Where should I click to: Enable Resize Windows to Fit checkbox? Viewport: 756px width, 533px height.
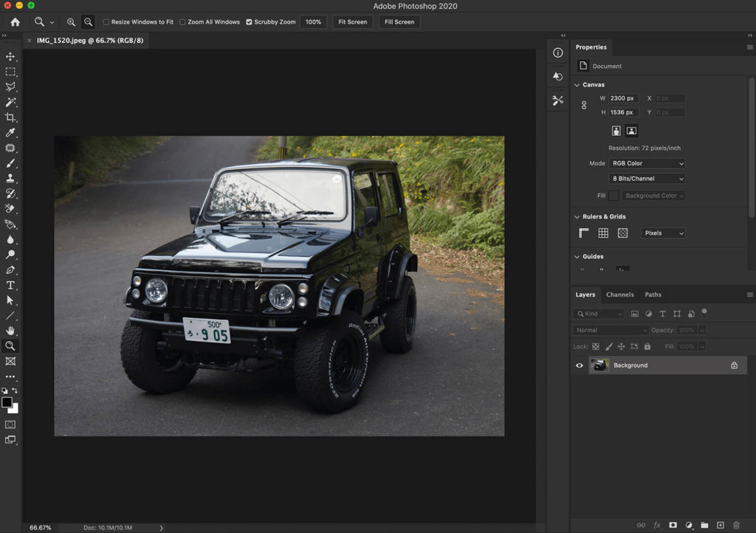(x=106, y=22)
